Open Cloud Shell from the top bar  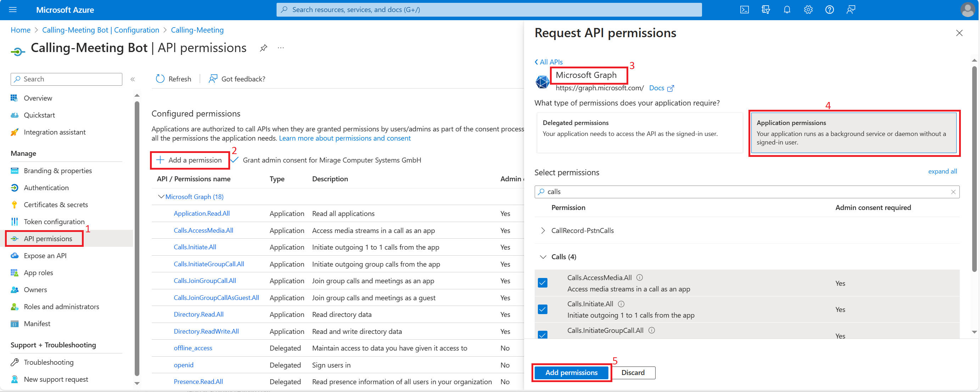pyautogui.click(x=745, y=10)
